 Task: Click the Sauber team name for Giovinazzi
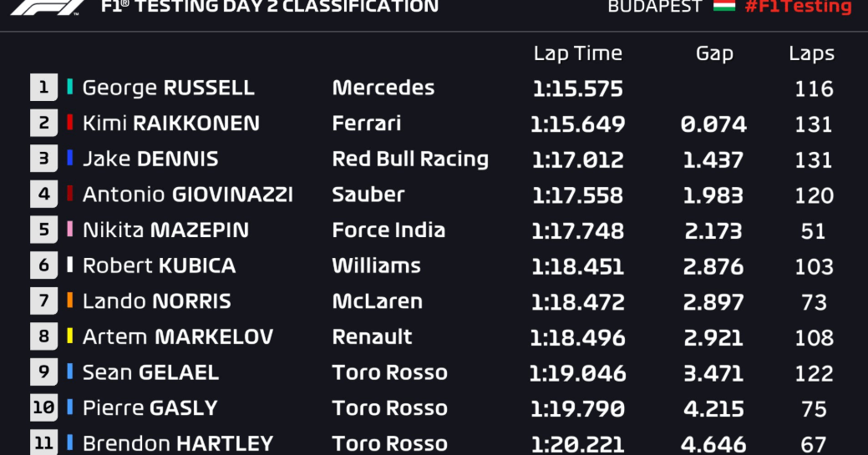tap(368, 195)
